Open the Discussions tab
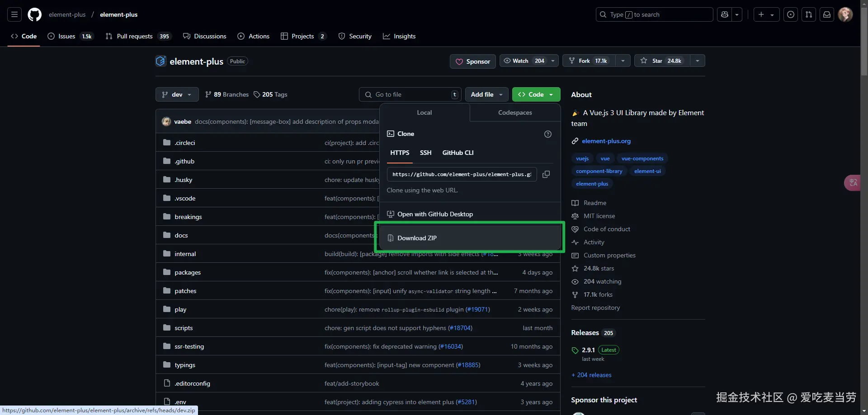868x415 pixels. pos(205,36)
